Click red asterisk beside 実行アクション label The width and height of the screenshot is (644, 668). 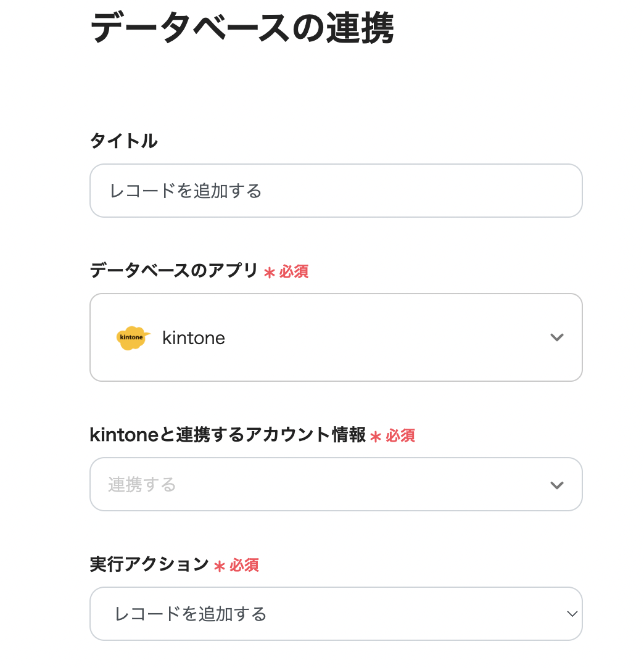(x=219, y=566)
